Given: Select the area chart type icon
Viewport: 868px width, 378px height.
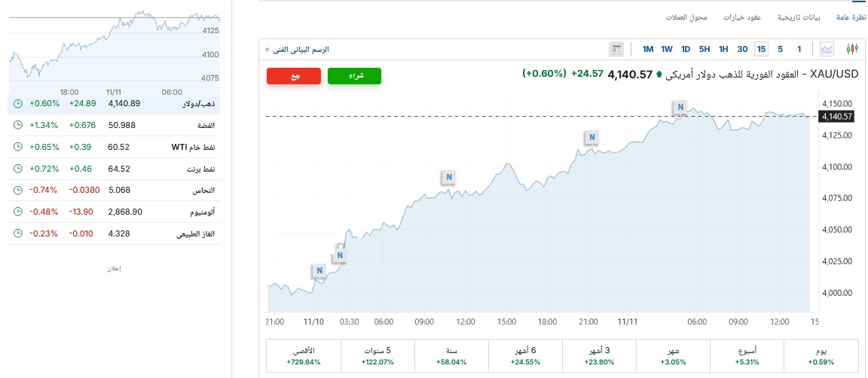Looking at the screenshot, I should point(827,50).
